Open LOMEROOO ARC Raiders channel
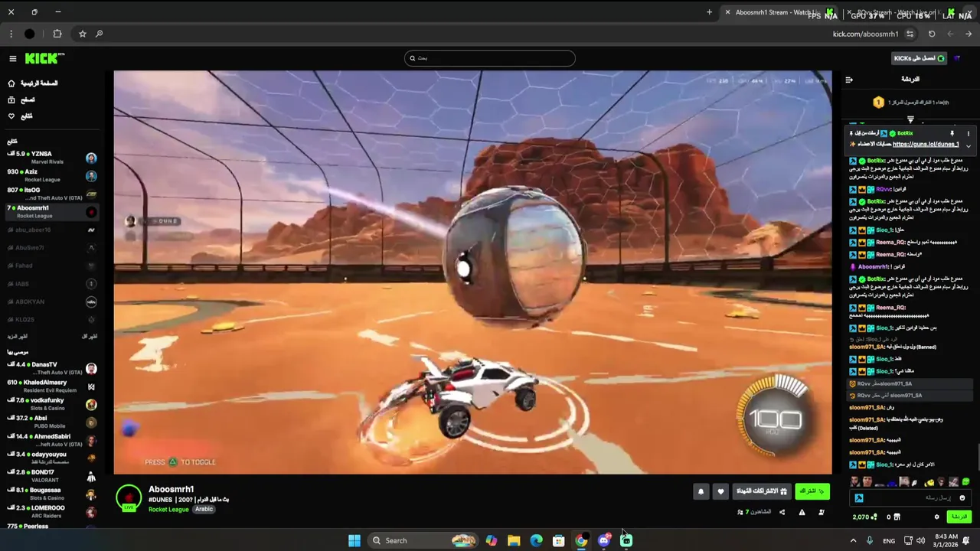Screen dimensions: 980x551 tap(52, 511)
